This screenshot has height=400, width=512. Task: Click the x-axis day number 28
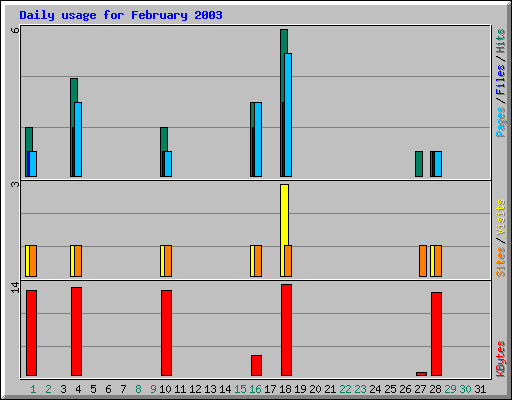(x=435, y=389)
